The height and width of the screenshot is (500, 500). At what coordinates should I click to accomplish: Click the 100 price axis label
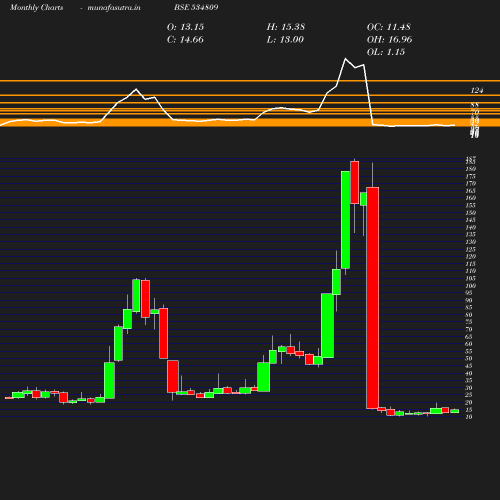[471, 286]
